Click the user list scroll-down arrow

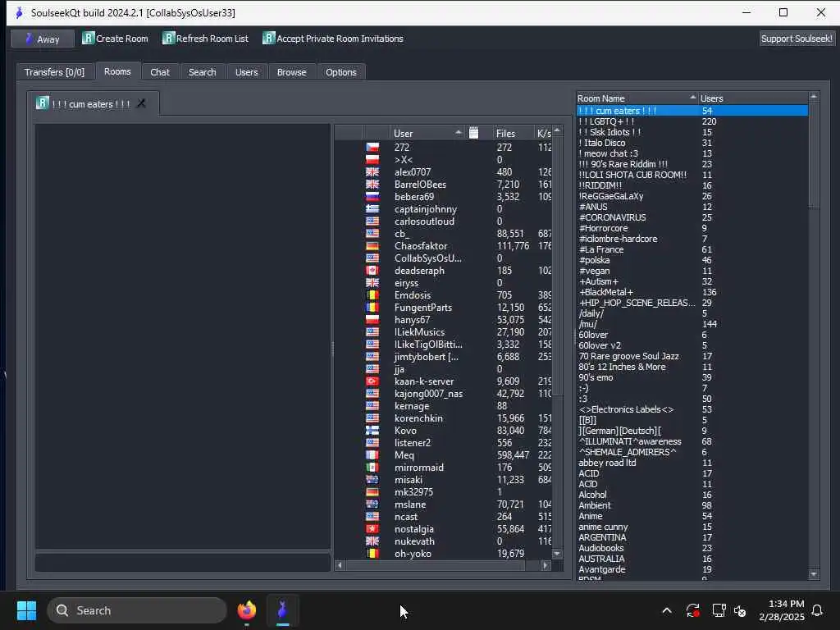[x=557, y=554]
